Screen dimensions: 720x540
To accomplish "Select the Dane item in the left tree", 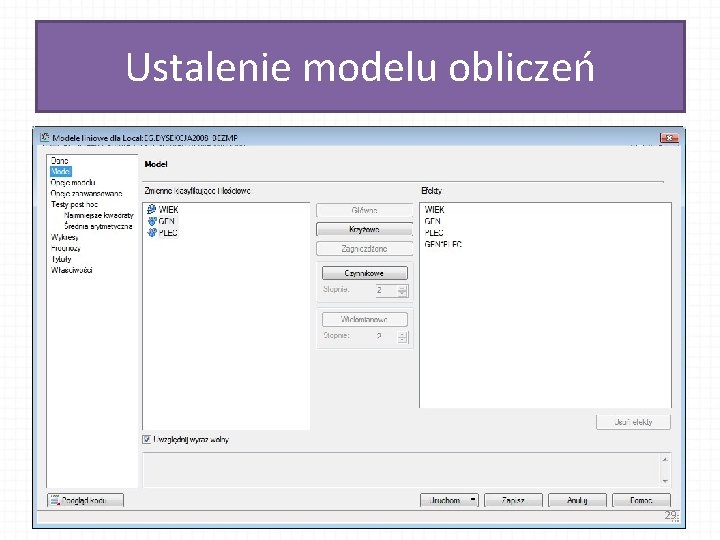I will (x=60, y=160).
